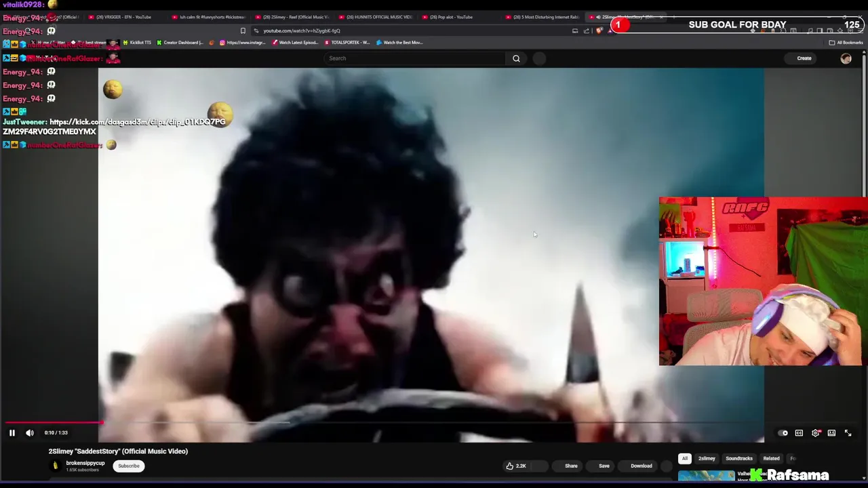The width and height of the screenshot is (868, 488).
Task: Open the TOTALSPORTEK bookmark
Action: pyautogui.click(x=347, y=43)
